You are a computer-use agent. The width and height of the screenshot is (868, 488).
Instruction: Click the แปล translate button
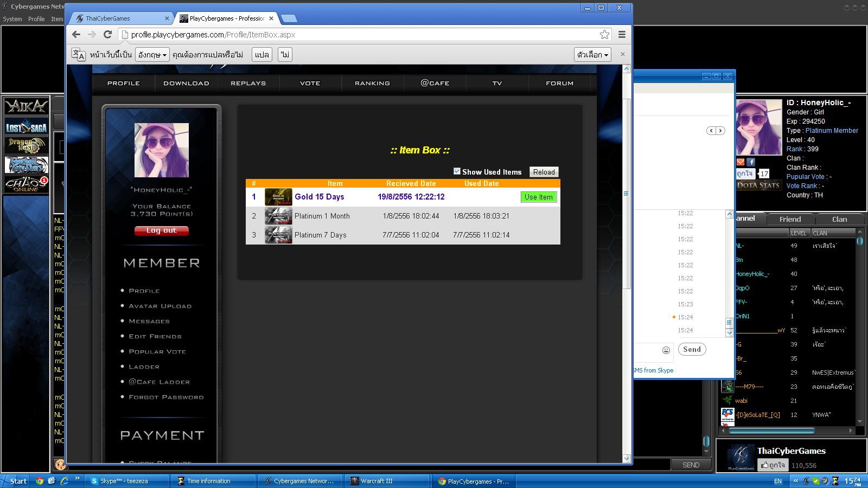262,55
